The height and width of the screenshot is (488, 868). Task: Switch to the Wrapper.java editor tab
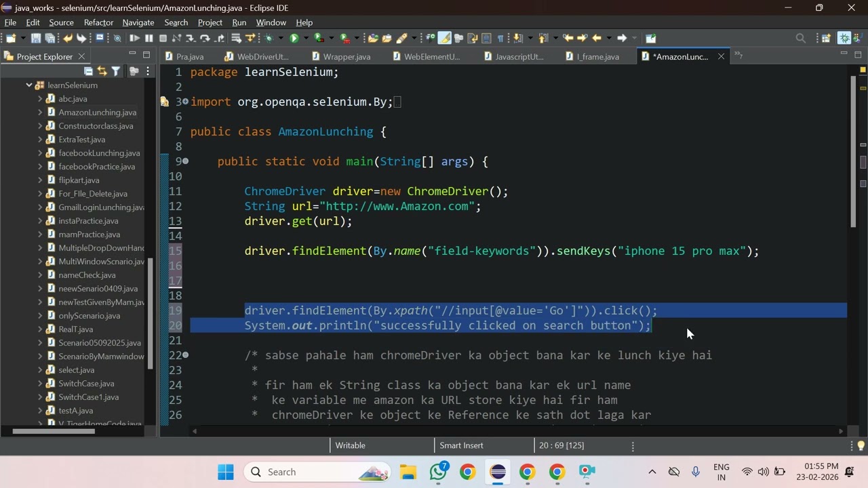pyautogui.click(x=341, y=57)
